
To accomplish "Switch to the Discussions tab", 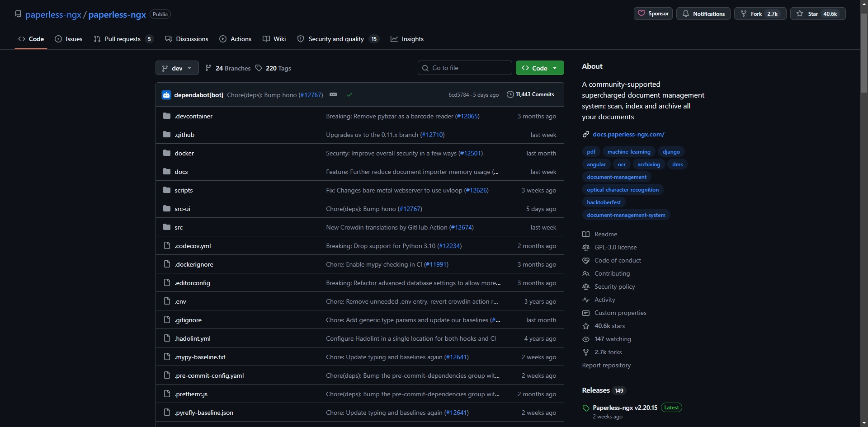I will point(186,39).
